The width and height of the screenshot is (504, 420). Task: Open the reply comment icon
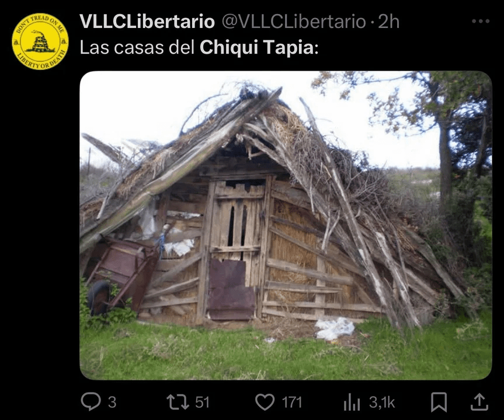[x=91, y=401]
